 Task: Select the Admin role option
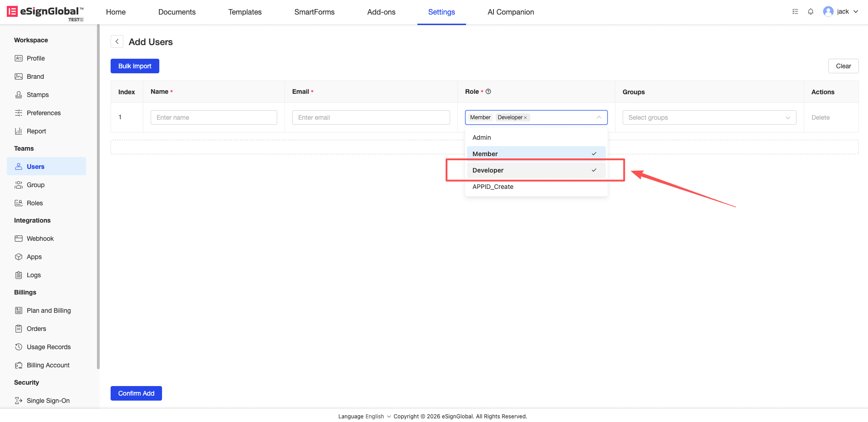pos(536,137)
